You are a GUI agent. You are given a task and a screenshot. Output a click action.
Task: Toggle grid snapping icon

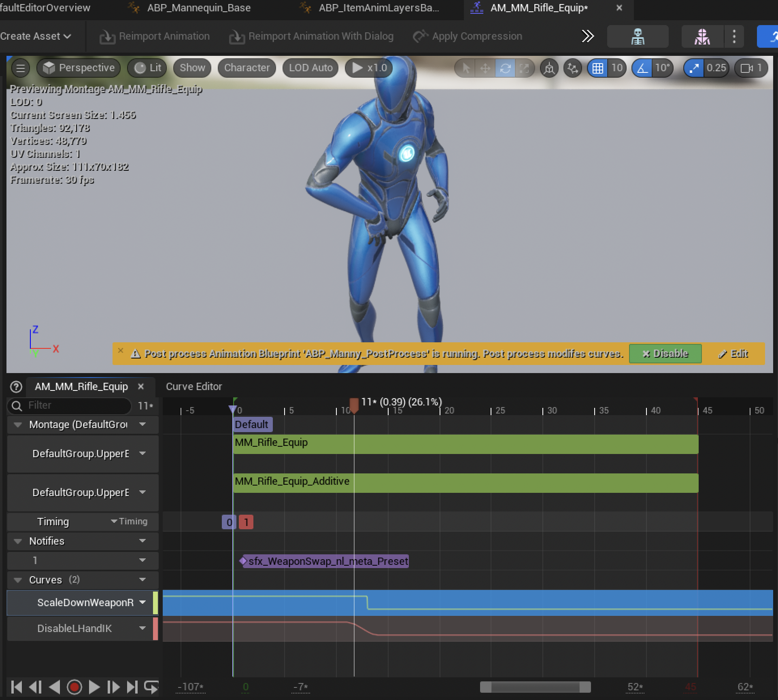(x=597, y=68)
